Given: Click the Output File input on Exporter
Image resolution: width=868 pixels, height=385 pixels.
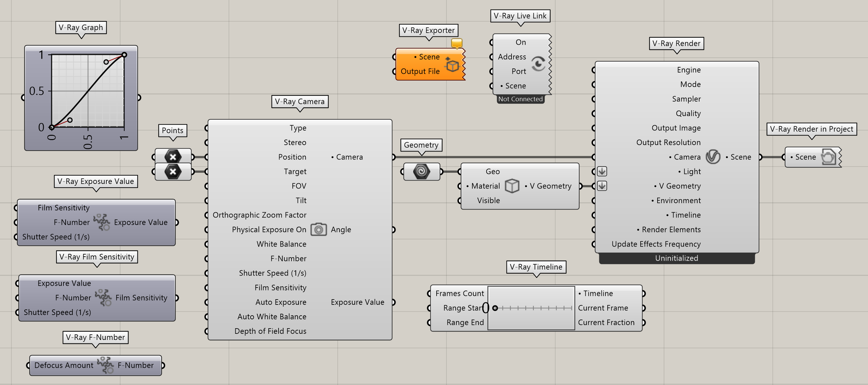Looking at the screenshot, I should coord(420,71).
